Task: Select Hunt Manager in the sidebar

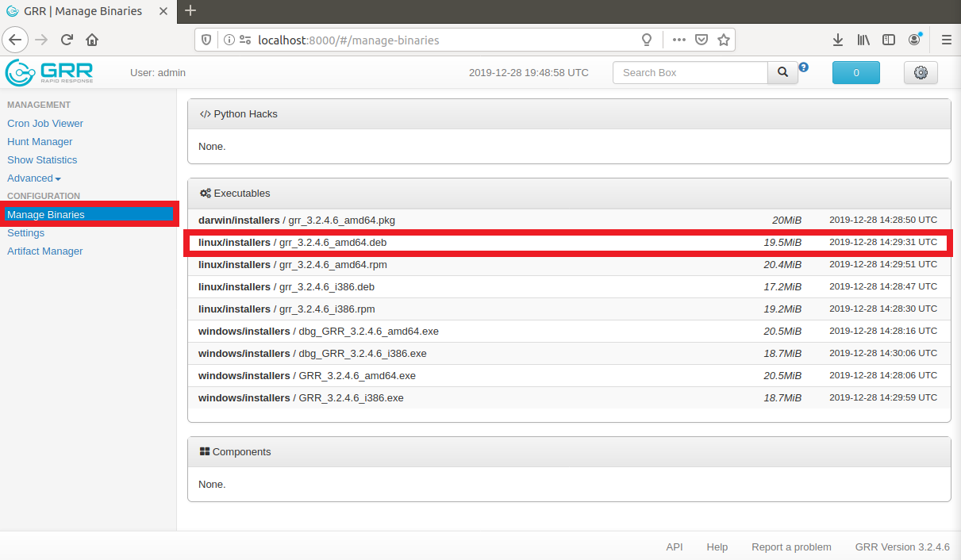Action: tap(40, 142)
